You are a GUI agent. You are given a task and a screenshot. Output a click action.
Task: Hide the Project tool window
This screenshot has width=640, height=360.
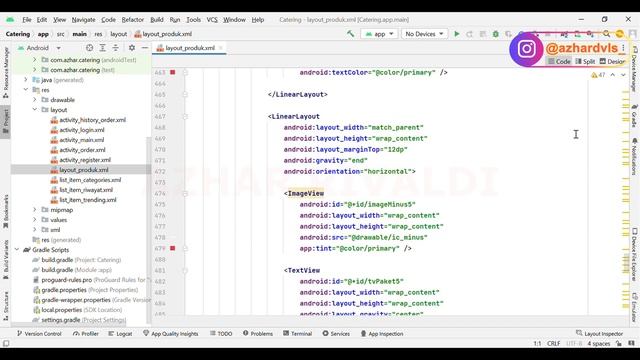point(144,48)
